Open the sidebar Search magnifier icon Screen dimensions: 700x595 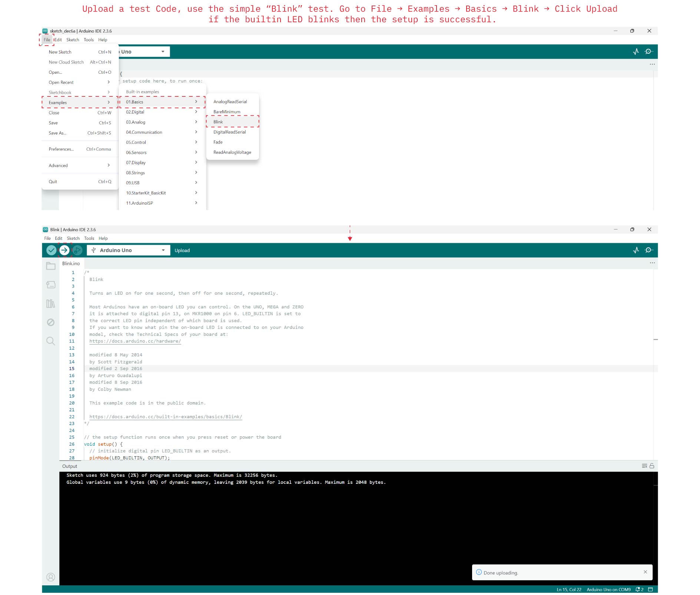[51, 341]
